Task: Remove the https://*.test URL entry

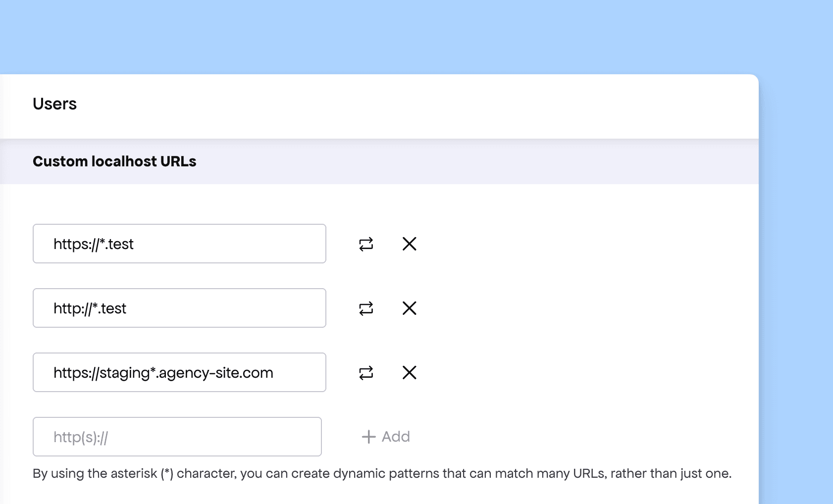Action: click(410, 244)
